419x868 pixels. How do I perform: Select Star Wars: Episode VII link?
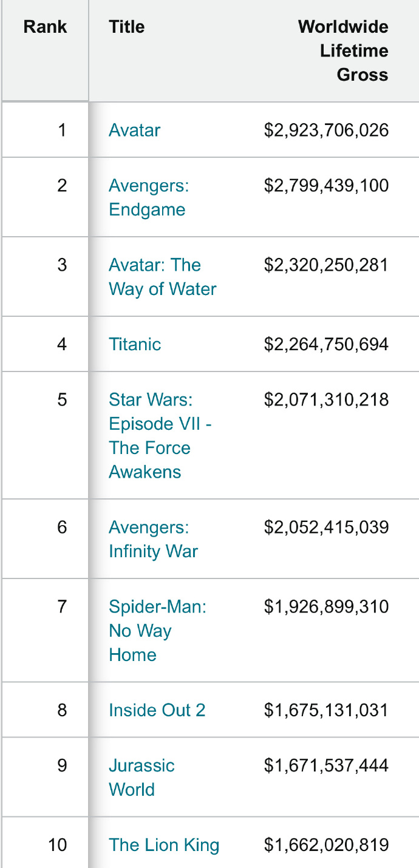pos(160,435)
